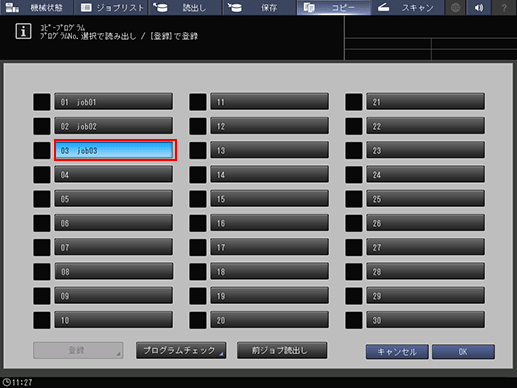Select the コピー copy tab
The image size is (517, 388).
tap(334, 7)
